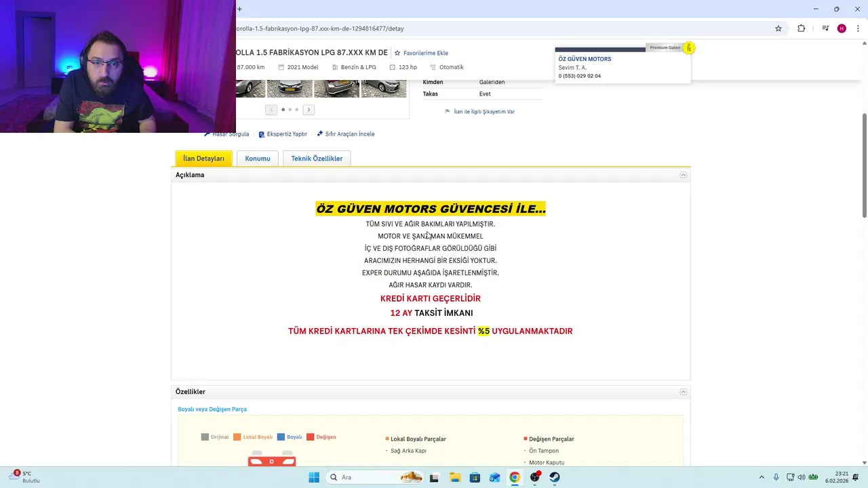Screen dimensions: 868x488
Task: Click Ön Tampon list entry
Action: click(x=544, y=451)
